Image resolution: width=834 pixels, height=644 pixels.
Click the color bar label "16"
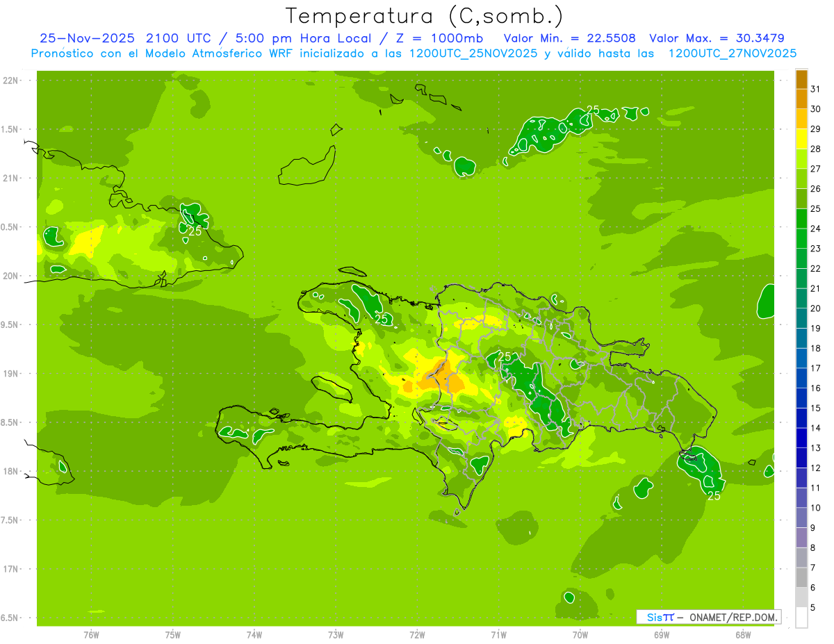click(x=816, y=388)
